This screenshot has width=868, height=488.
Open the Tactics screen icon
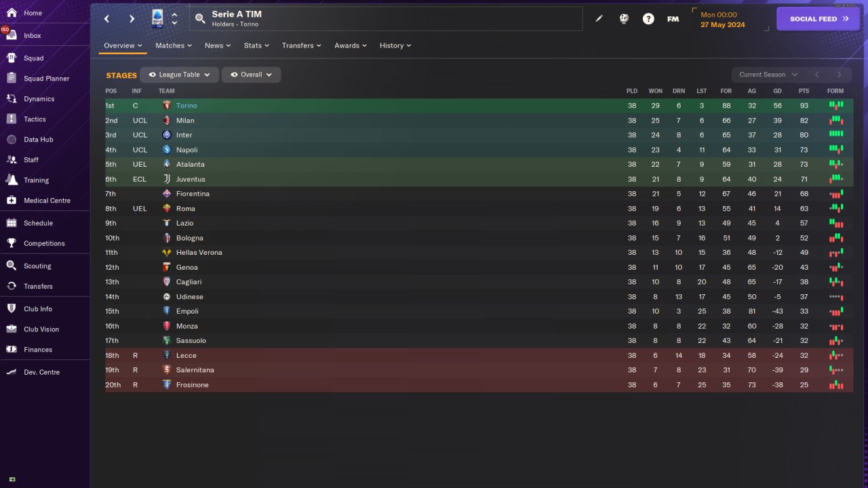coord(11,119)
